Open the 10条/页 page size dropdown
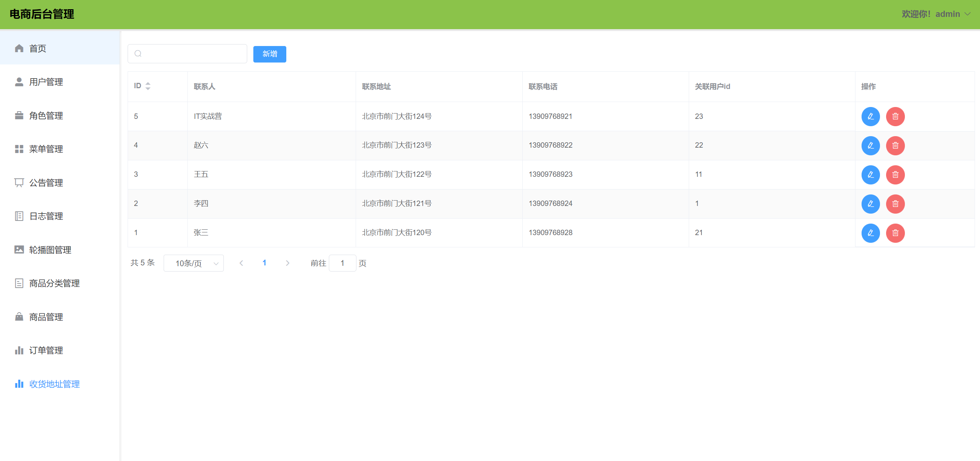980x461 pixels. (x=194, y=263)
